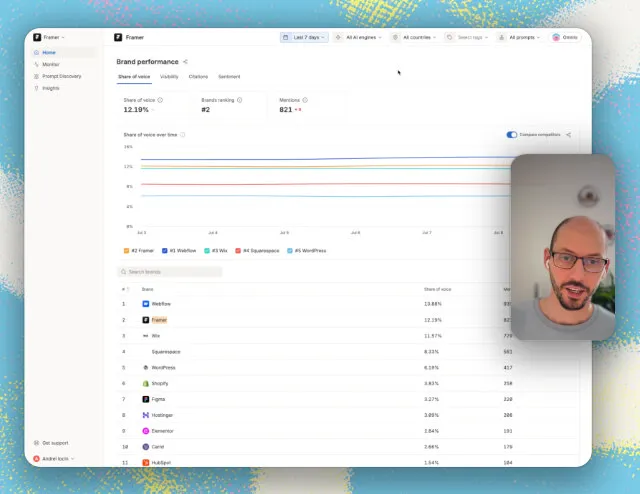Toggle #2 Framer legend swatch
This screenshot has width=640, height=494.
[x=127, y=251]
